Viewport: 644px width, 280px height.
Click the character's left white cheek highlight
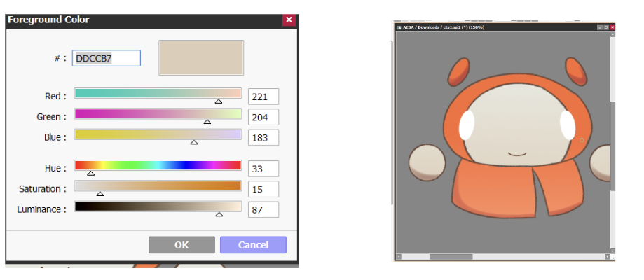click(467, 125)
